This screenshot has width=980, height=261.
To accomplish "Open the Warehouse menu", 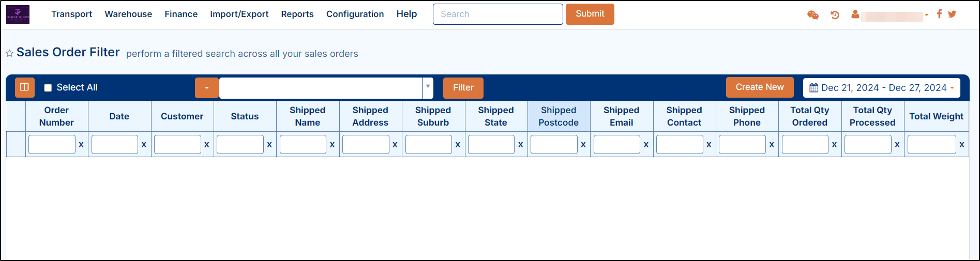I will [x=128, y=14].
